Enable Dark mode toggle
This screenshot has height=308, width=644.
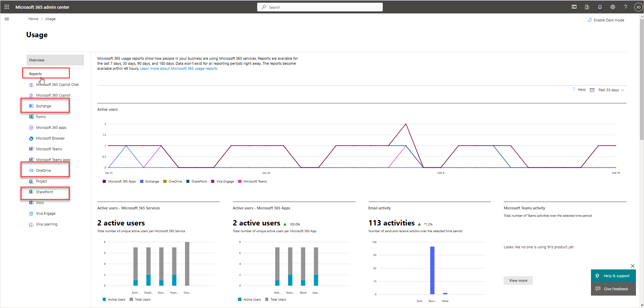click(606, 20)
